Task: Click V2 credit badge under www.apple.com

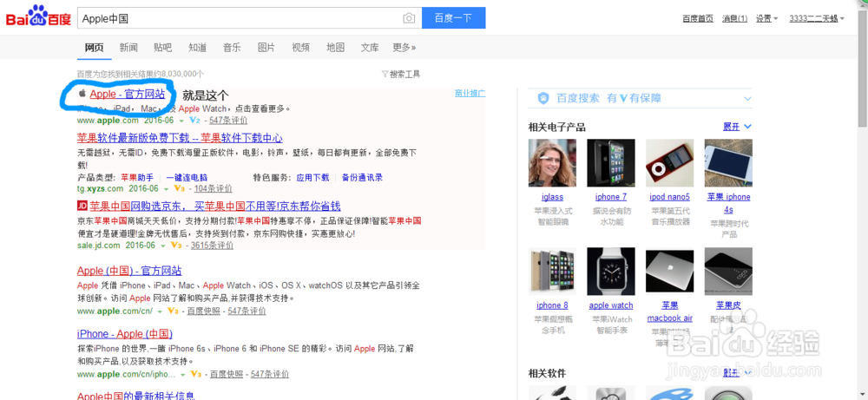Action: [x=194, y=120]
